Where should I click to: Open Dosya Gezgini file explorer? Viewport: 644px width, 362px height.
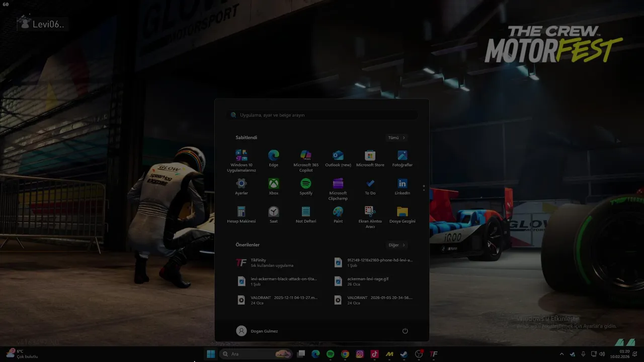pos(403,215)
